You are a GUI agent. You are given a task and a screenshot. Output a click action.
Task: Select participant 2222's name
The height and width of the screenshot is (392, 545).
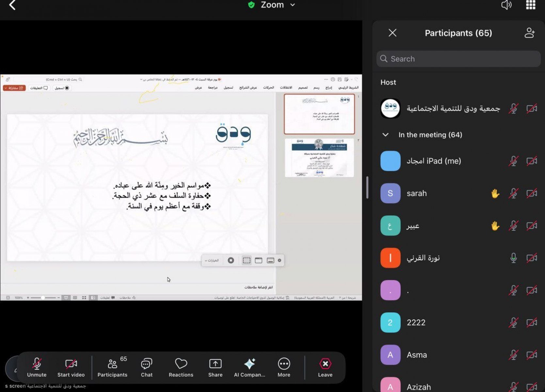(416, 322)
